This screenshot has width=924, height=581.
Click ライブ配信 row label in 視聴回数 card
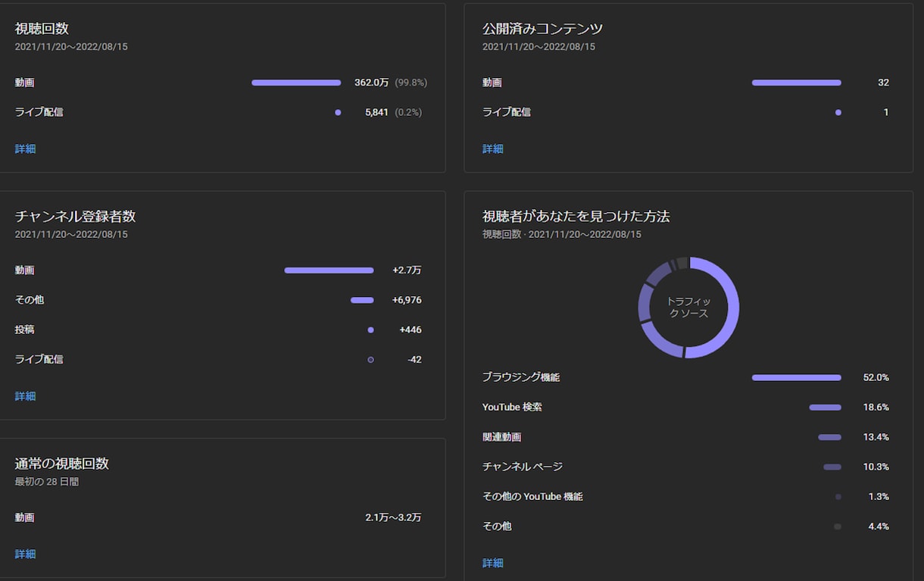[x=39, y=112]
